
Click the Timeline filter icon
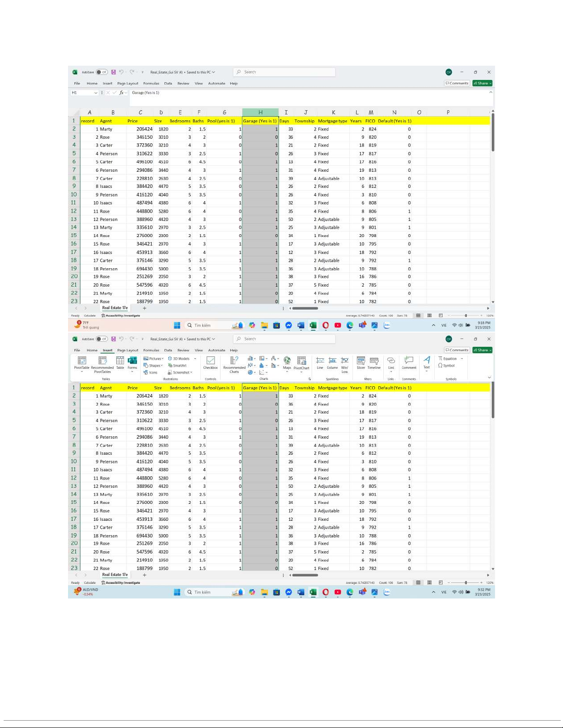(x=374, y=362)
